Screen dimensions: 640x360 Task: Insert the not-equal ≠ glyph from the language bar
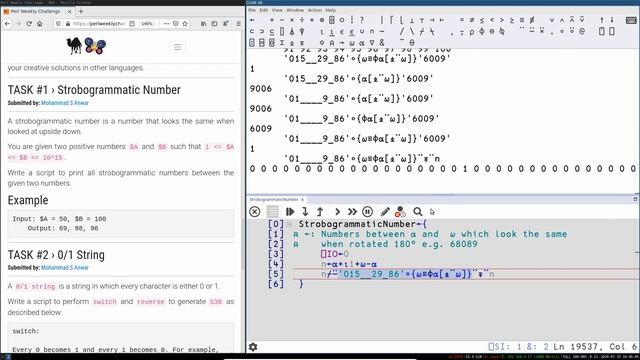471,20
